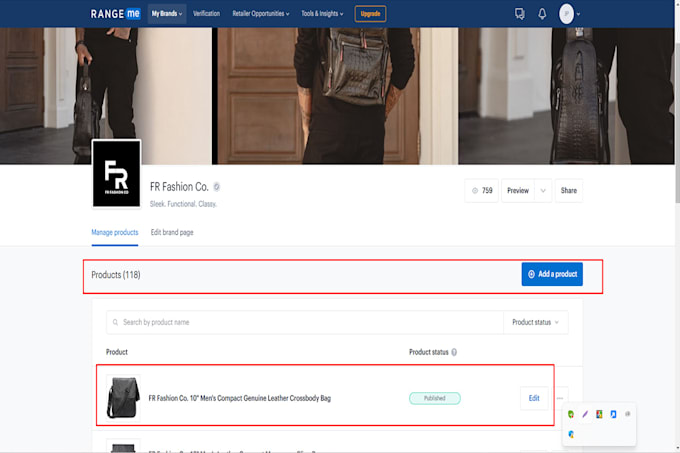Image resolution: width=680 pixels, height=453 pixels.
Task: Click the Share button
Action: (569, 191)
